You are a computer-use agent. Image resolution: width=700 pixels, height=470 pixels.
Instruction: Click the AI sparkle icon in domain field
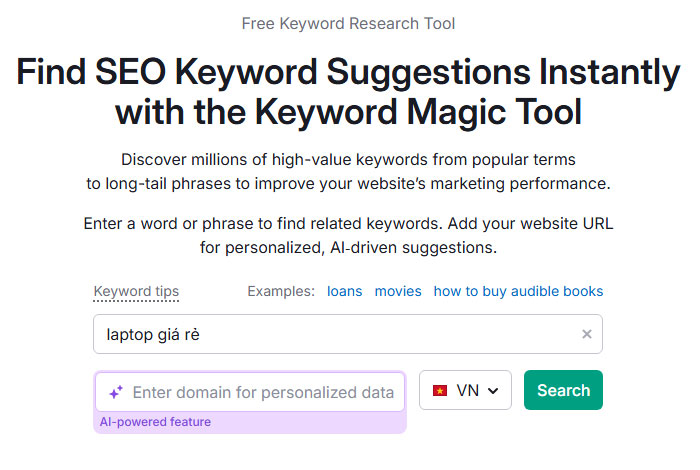(116, 392)
